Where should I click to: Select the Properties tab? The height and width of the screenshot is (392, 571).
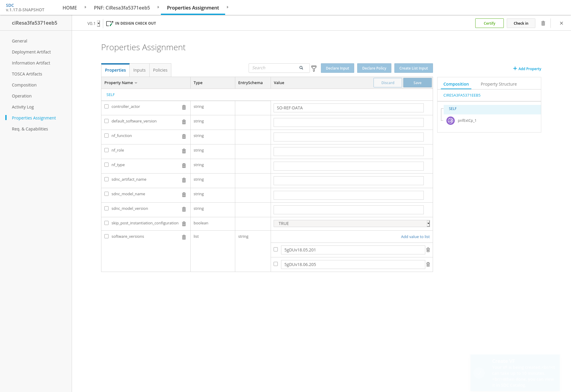pos(115,70)
